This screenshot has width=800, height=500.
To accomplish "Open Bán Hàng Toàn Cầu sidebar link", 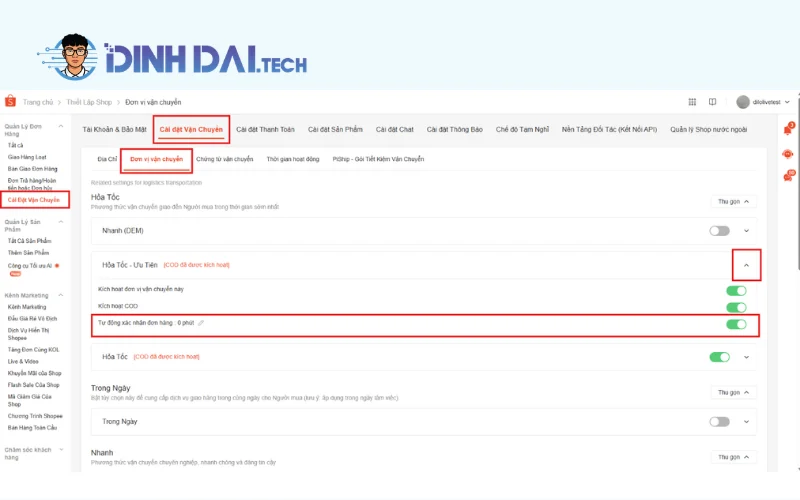I will tap(33, 428).
